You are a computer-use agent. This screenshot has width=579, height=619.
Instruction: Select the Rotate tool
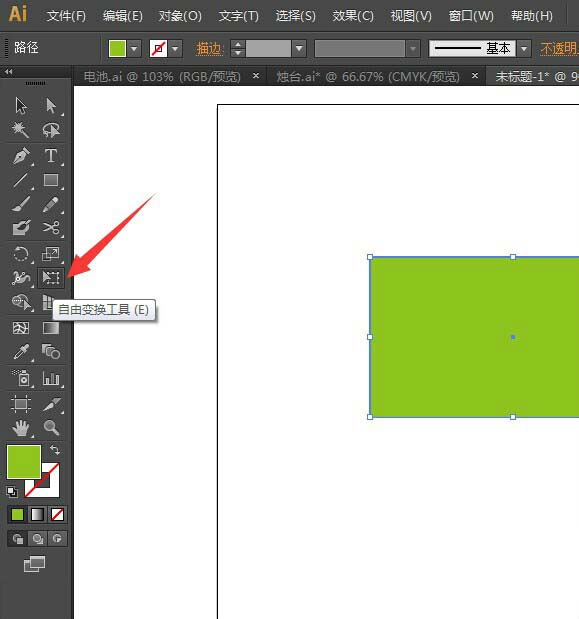21,254
